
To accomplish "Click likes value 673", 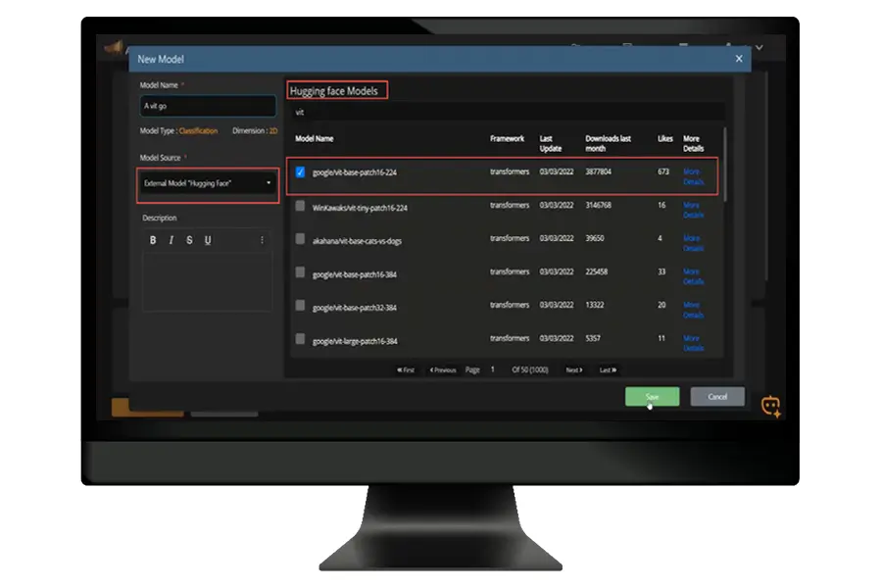I will (x=663, y=171).
